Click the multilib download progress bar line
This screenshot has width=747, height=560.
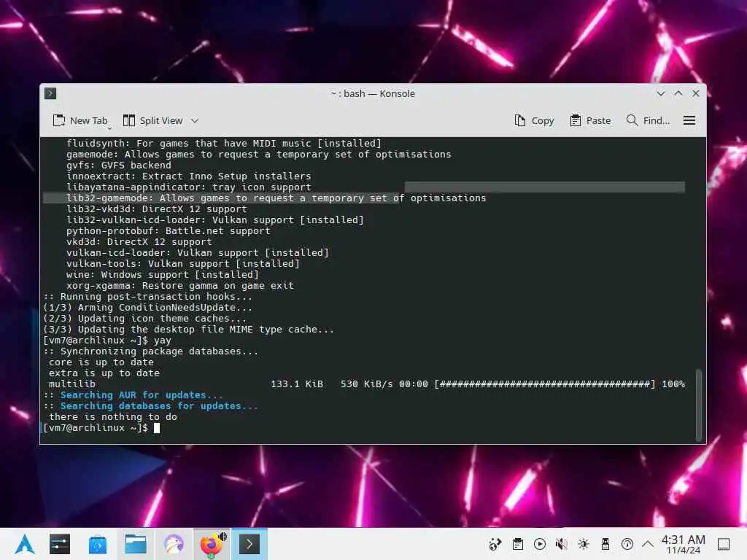pyautogui.click(x=366, y=384)
